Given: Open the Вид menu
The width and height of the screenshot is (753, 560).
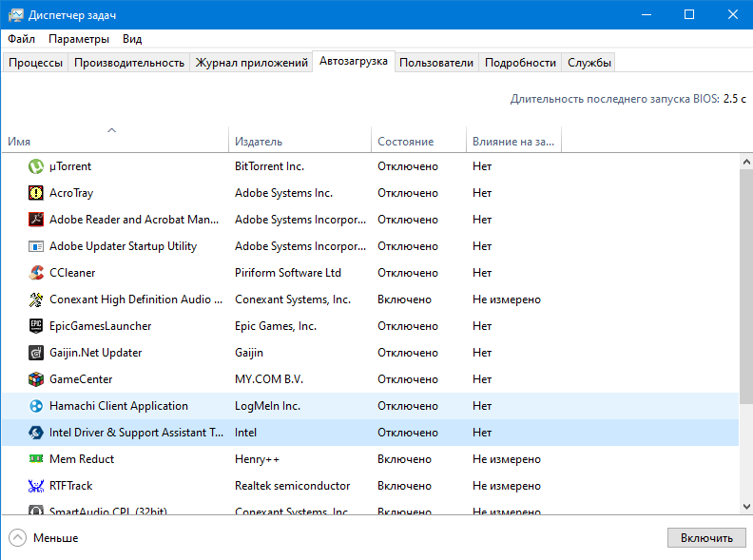Looking at the screenshot, I should 132,39.
